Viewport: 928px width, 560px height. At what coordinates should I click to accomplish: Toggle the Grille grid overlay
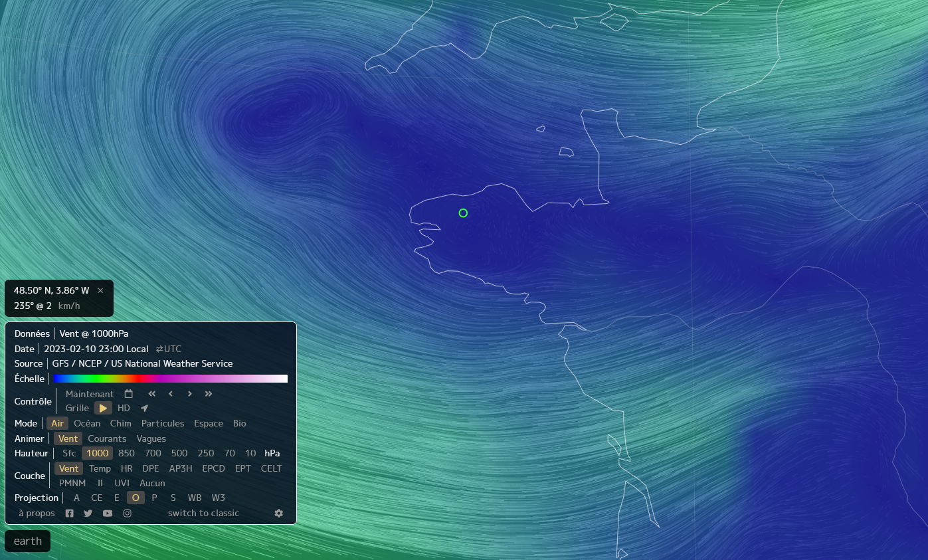(x=77, y=408)
